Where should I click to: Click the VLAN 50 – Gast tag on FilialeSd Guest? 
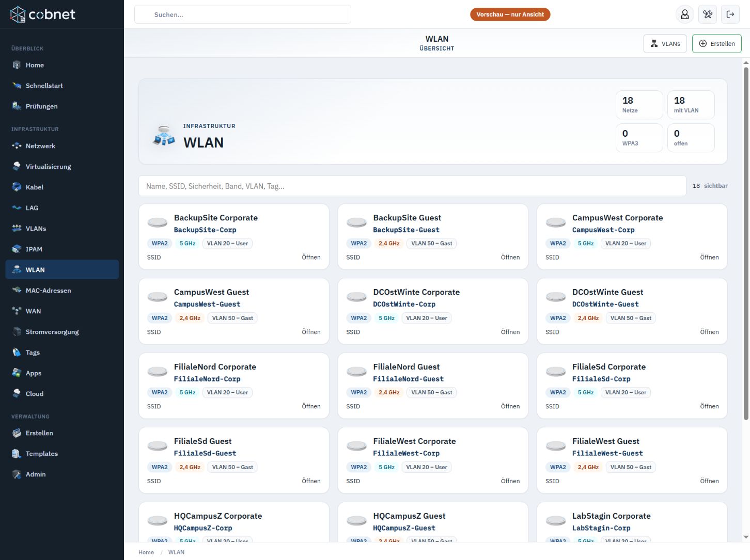coord(232,467)
